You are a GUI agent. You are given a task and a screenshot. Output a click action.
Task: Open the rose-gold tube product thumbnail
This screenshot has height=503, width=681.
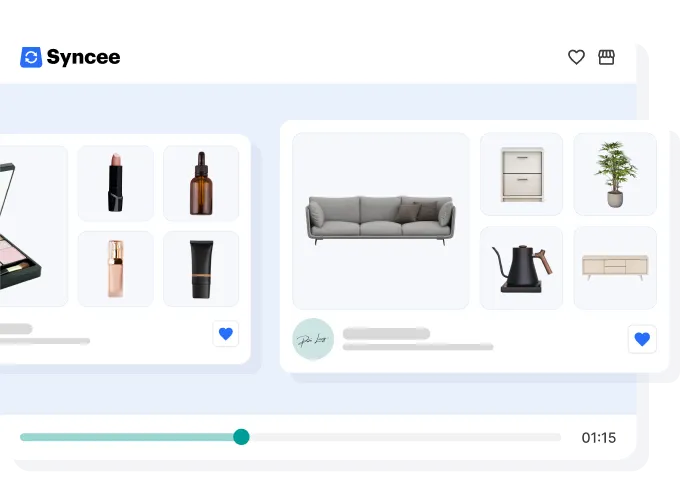click(116, 269)
